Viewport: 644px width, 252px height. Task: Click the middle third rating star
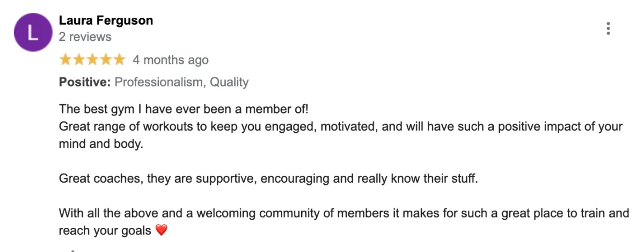(x=92, y=60)
